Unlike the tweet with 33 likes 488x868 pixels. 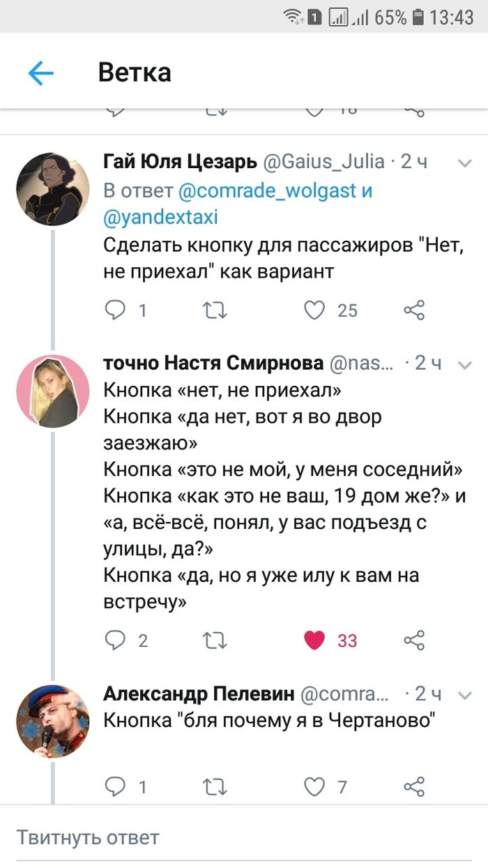[315, 640]
